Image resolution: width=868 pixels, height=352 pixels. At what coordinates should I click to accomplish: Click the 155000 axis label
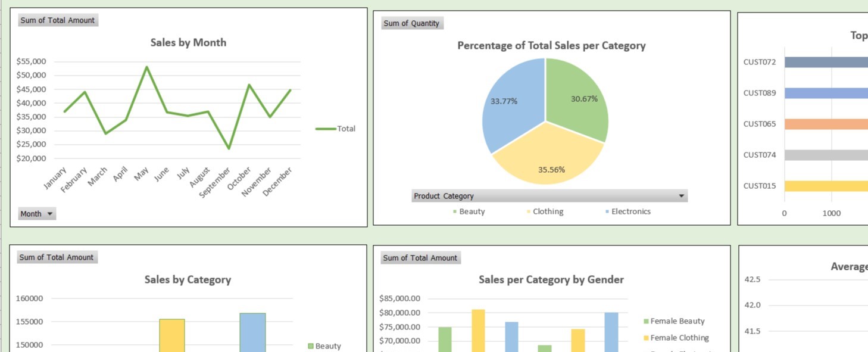click(30, 322)
